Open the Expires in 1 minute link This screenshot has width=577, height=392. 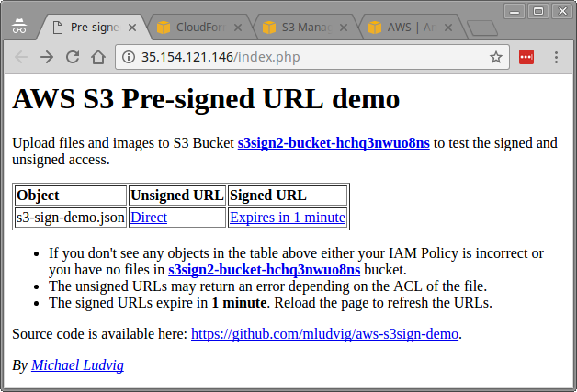click(288, 218)
